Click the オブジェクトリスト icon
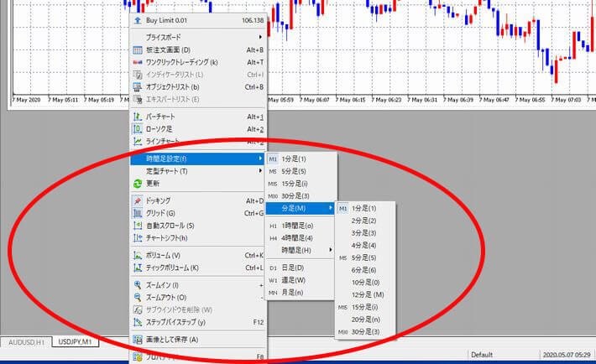Screen dimensions: 596x364 coord(138,87)
